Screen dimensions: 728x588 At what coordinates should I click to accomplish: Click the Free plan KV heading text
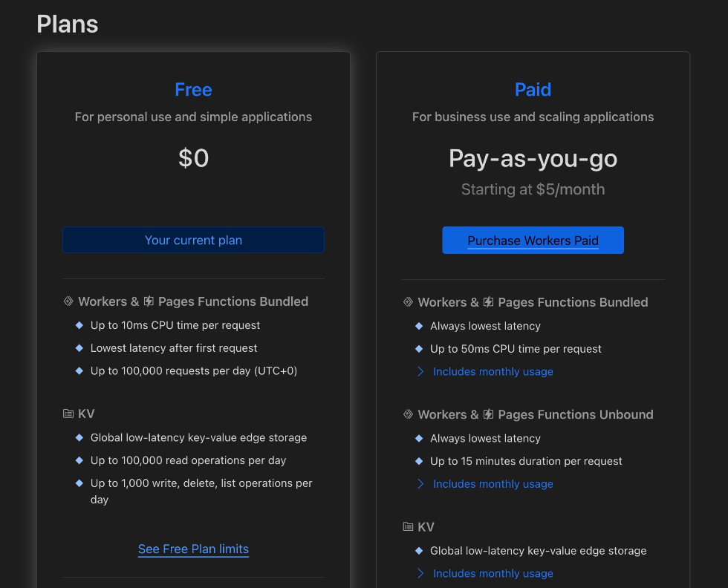(x=86, y=414)
